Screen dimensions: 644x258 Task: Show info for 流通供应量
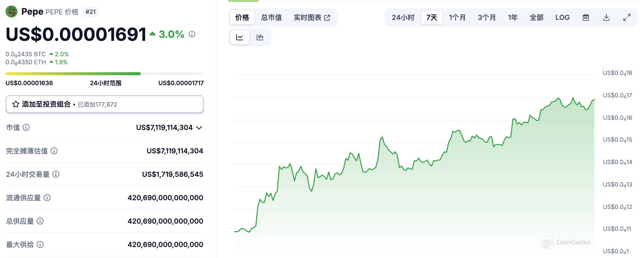pos(47,198)
